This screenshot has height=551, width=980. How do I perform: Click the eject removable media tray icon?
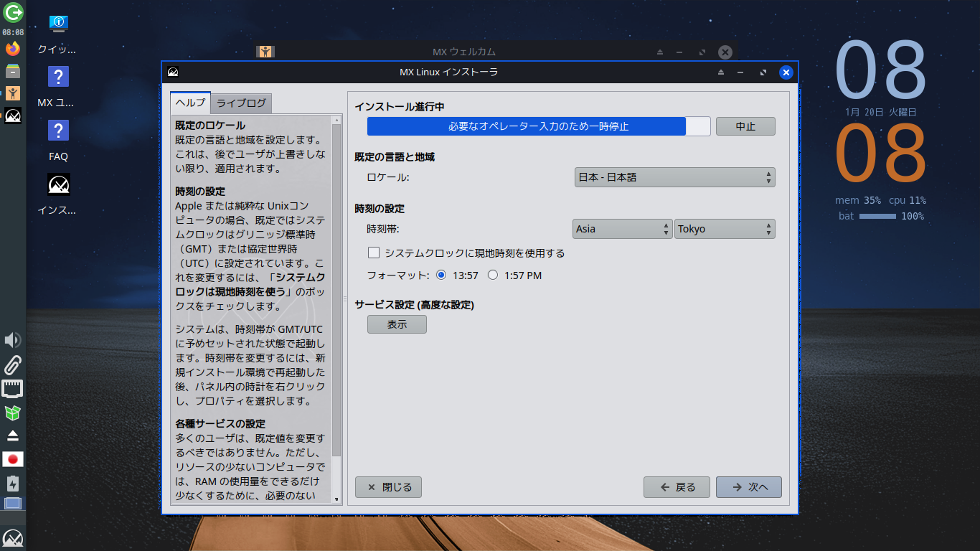pos(13,435)
